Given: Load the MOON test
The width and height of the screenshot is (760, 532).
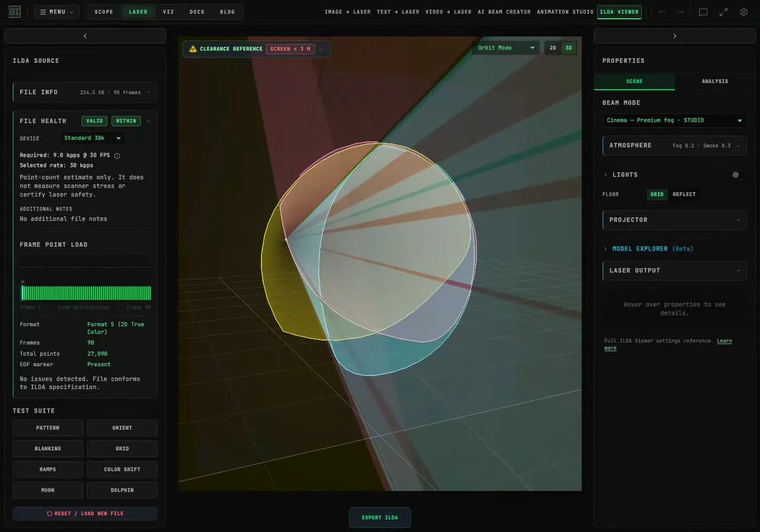Looking at the screenshot, I should (47, 490).
